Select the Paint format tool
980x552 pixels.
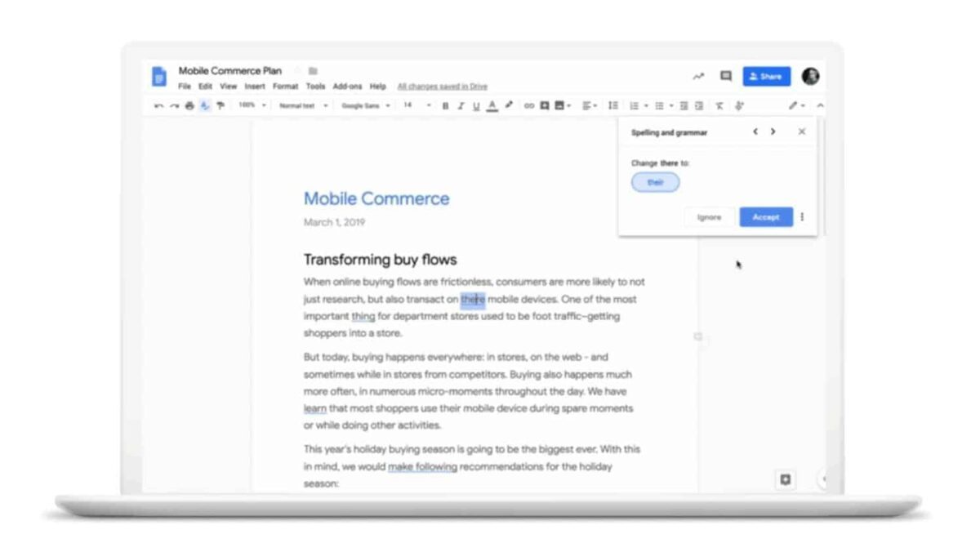[x=220, y=105]
